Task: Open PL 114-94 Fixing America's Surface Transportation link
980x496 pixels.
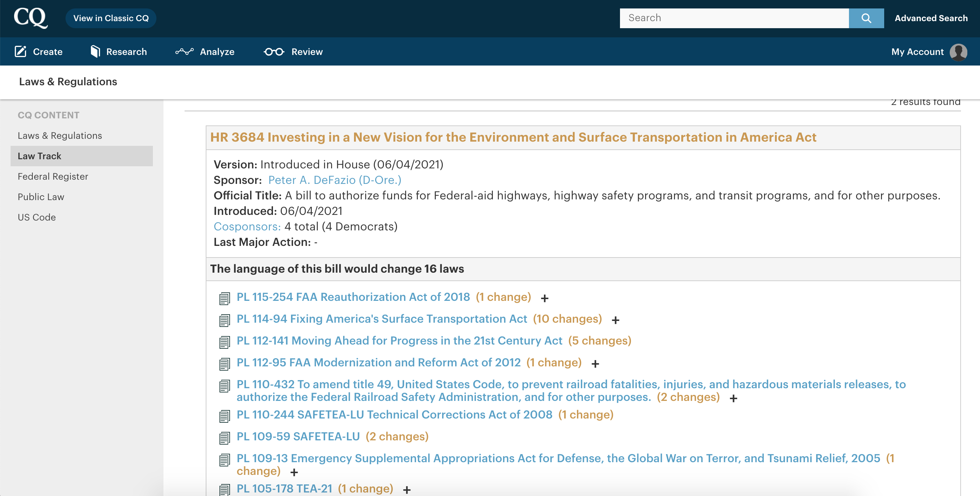Action: (x=382, y=319)
